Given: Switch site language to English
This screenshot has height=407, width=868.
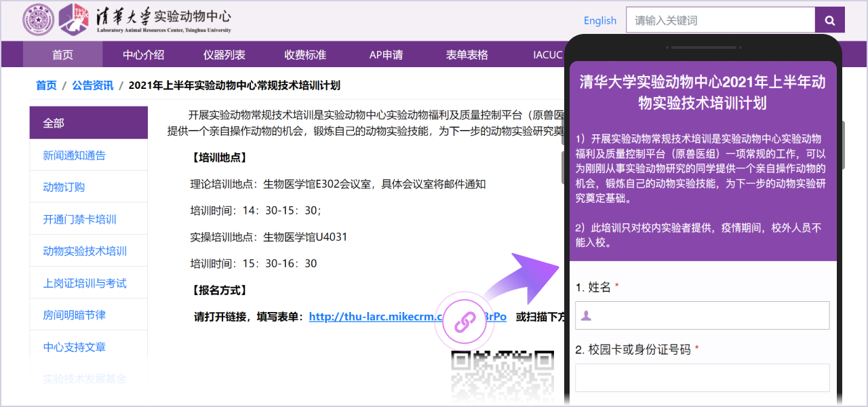Looking at the screenshot, I should (599, 21).
